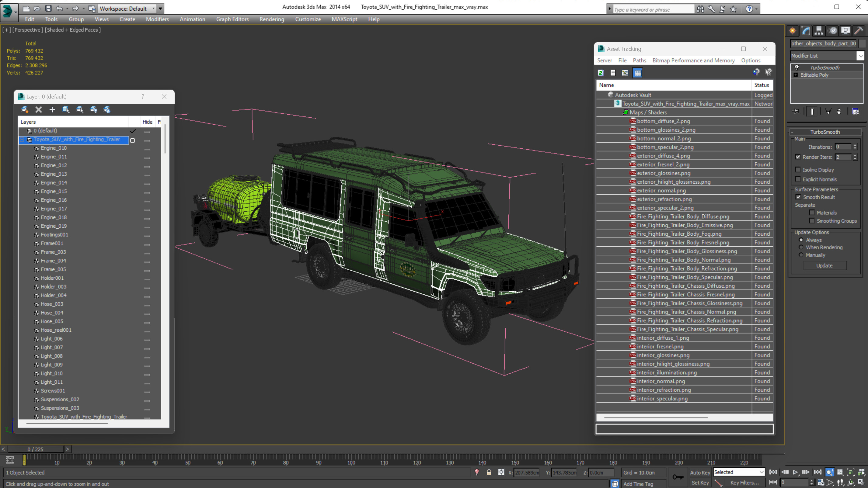The width and height of the screenshot is (868, 488).
Task: Open the Modifiers menu
Action: pos(157,19)
